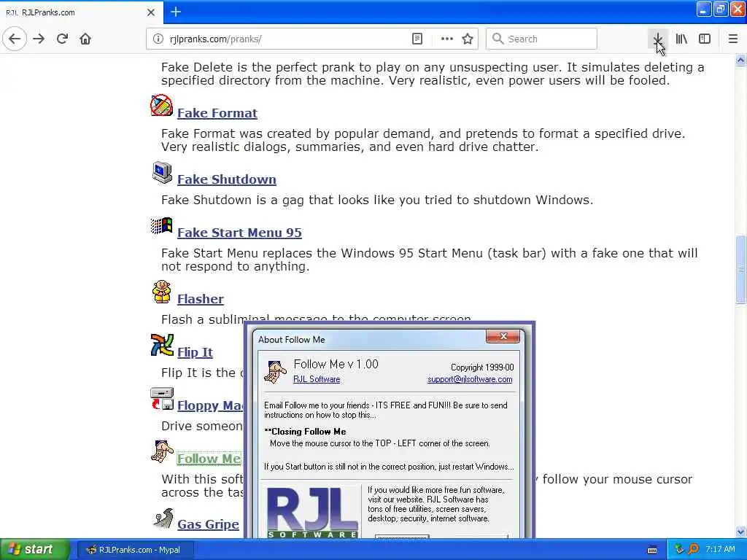Click the vertical scrollbar thumb
The height and width of the screenshot is (560, 747).
[741, 269]
